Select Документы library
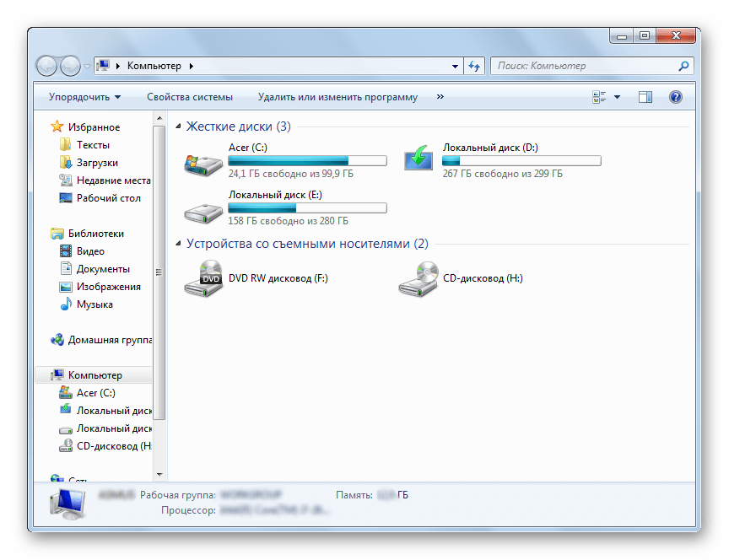 coord(103,269)
